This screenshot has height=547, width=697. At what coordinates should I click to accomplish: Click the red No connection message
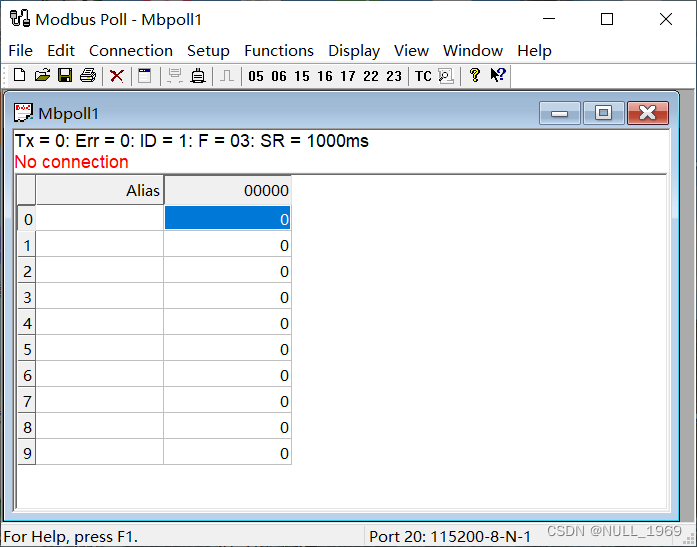[x=72, y=162]
